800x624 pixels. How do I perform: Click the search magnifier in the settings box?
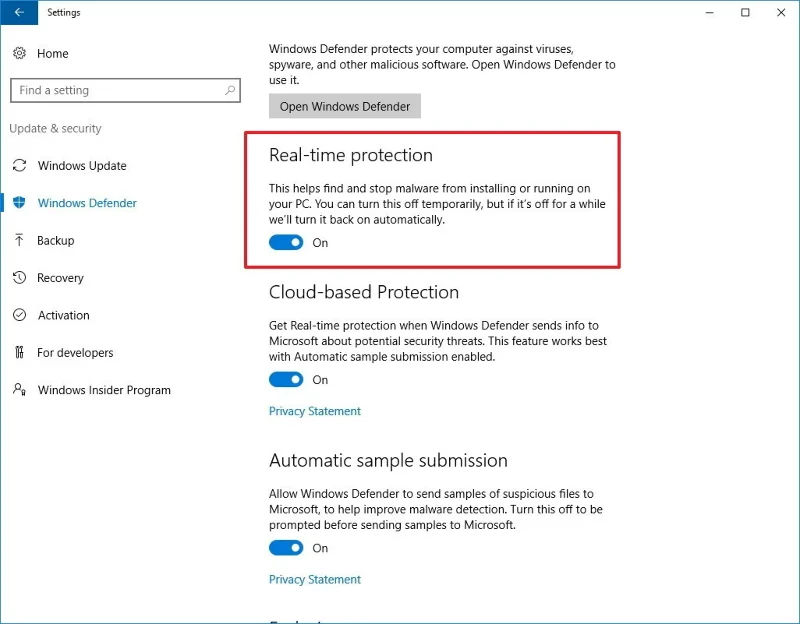[231, 90]
